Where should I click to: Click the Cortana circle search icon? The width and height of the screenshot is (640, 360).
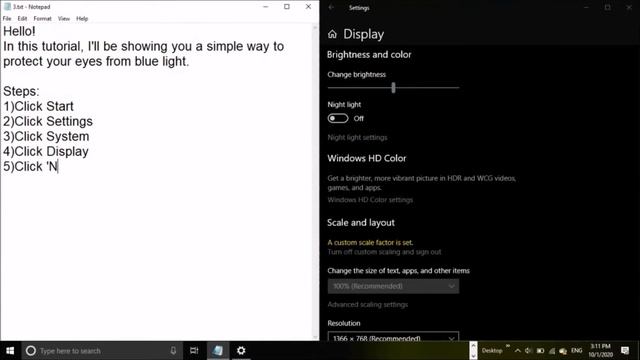click(31, 351)
